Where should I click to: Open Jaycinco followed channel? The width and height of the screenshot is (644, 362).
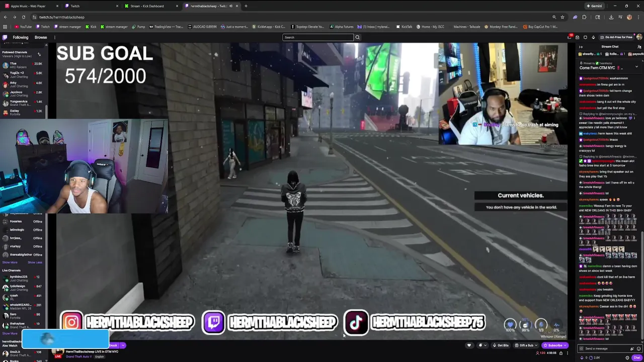tap(23, 94)
